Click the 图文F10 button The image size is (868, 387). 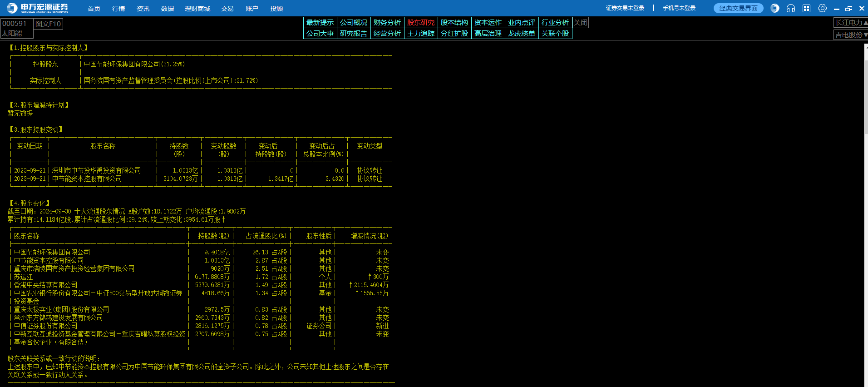point(48,24)
